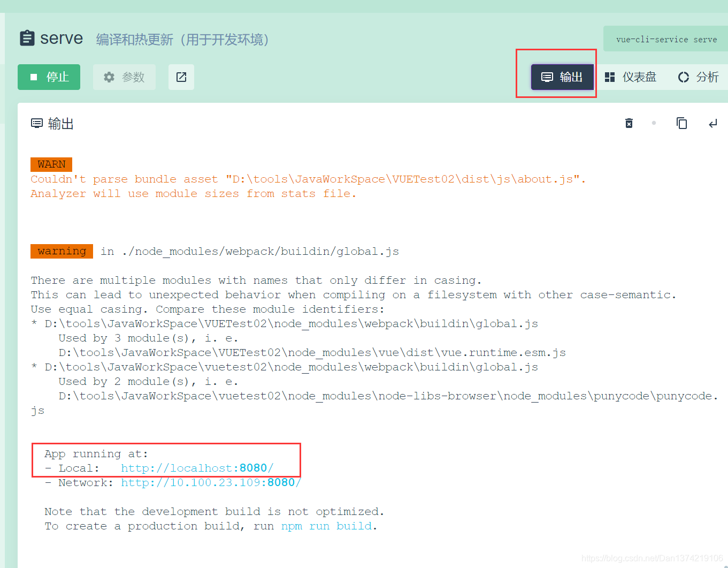
Task: Clear the output log with trash icon
Action: pyautogui.click(x=629, y=123)
